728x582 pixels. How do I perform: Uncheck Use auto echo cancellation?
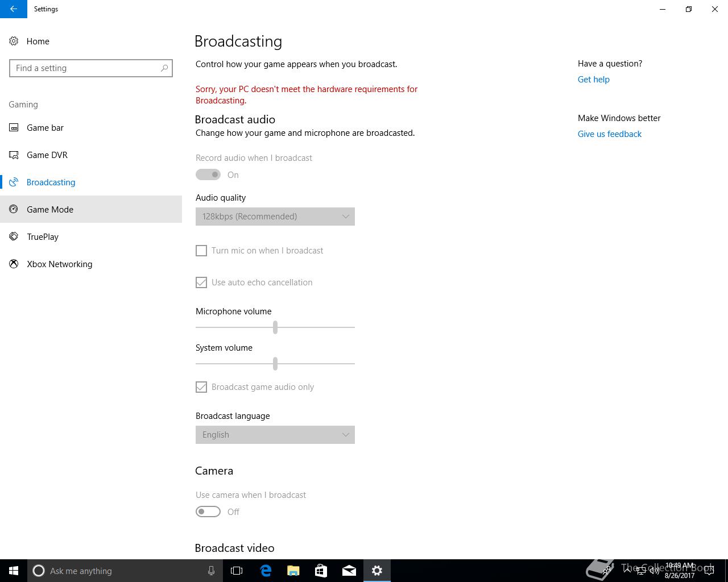(x=201, y=282)
